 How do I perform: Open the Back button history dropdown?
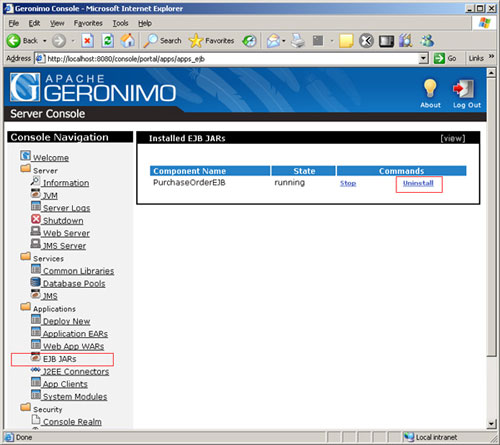(x=45, y=41)
